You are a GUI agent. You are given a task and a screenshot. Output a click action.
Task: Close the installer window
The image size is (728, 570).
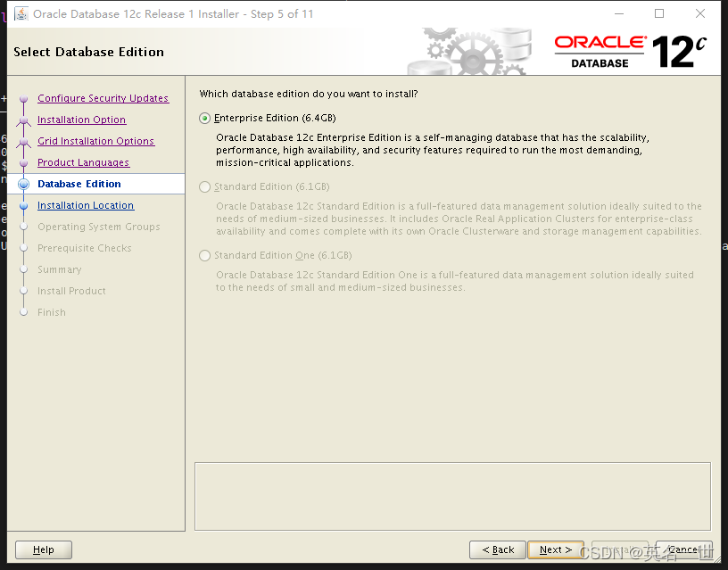(700, 14)
